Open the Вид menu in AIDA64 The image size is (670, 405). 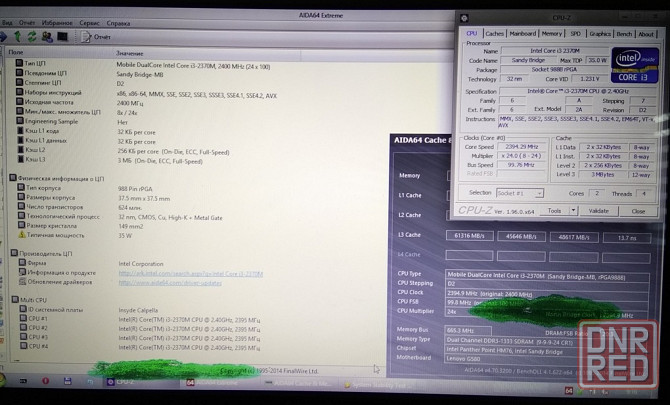coord(7,23)
